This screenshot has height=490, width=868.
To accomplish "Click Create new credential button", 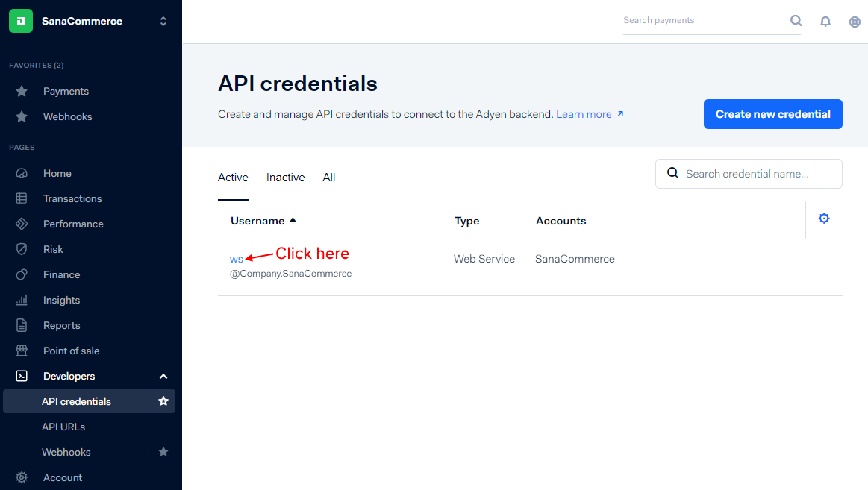I will (x=772, y=114).
